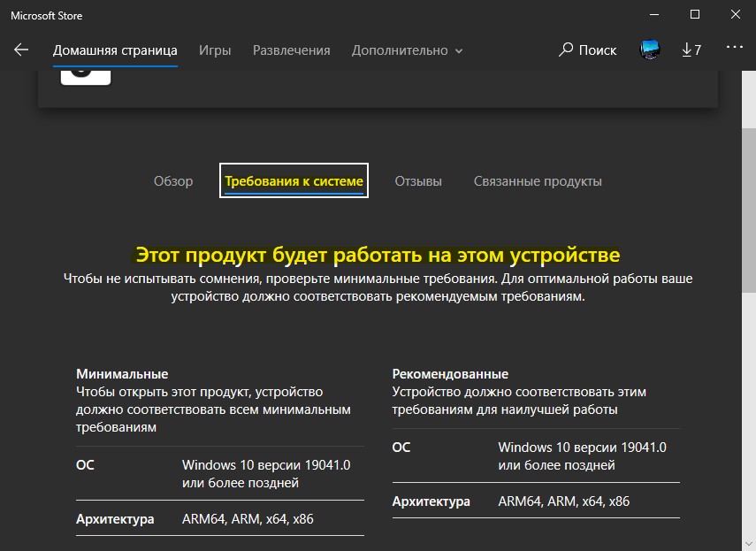The height and width of the screenshot is (551, 756).
Task: Click the scrollbar down arrow
Action: [748, 544]
